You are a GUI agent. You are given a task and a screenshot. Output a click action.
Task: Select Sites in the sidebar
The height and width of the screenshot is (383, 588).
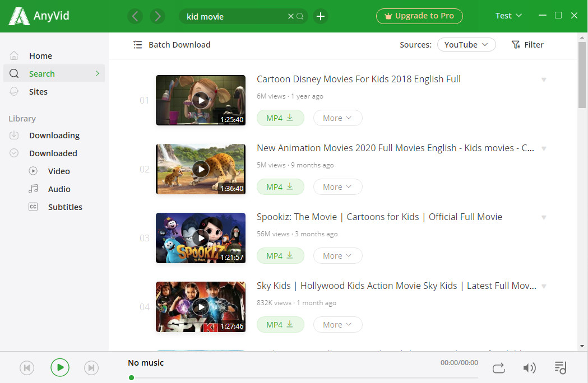pos(38,92)
